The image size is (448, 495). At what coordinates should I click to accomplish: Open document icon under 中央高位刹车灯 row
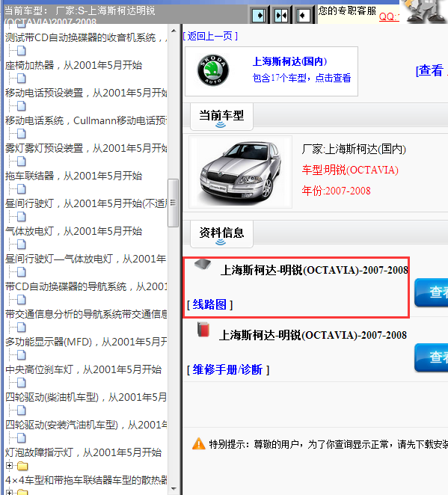pos(21,383)
